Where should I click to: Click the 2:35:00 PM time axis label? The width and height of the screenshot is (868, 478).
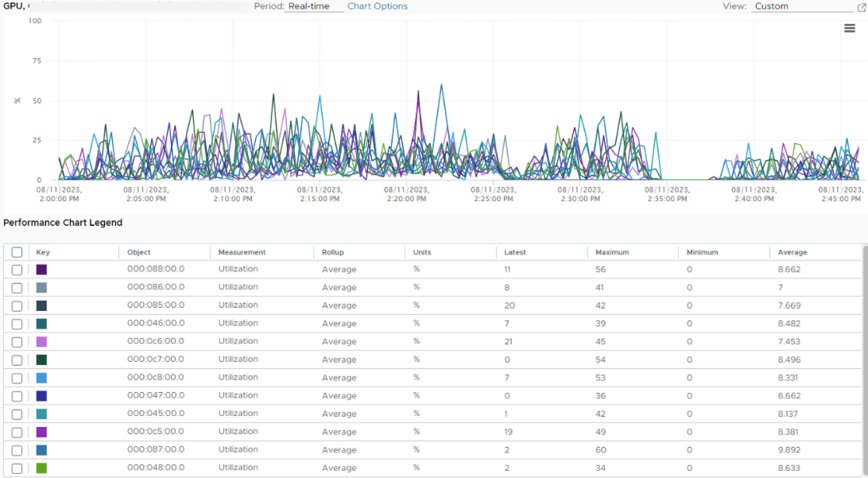667,194
